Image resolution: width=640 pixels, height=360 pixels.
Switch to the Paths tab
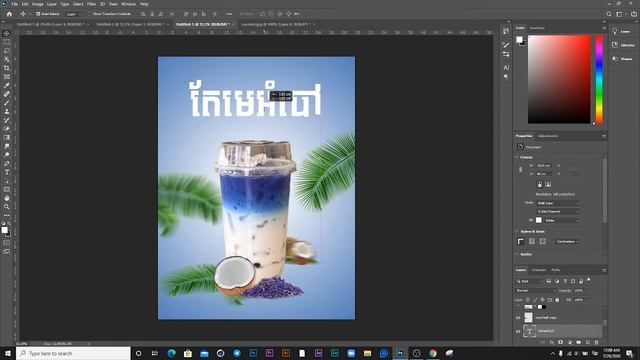556,270
